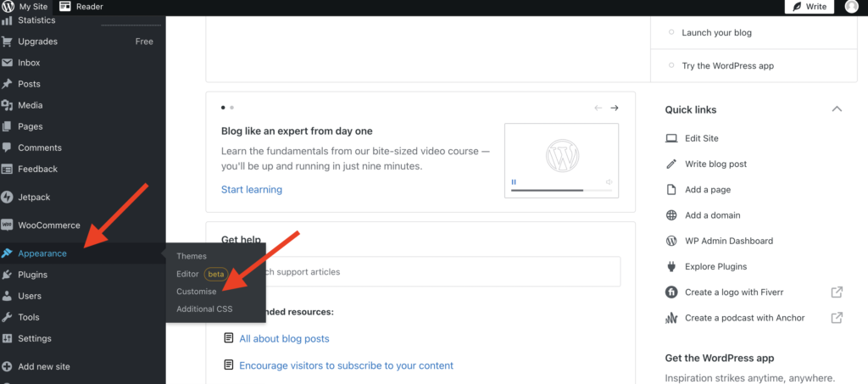Click the video progress bar
Viewport: 868px width, 384px height.
558,191
